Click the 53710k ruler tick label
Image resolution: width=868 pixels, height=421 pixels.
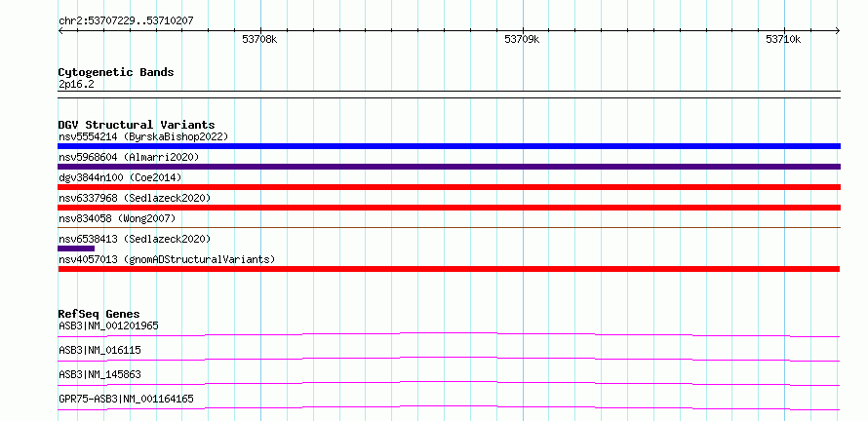click(x=783, y=40)
